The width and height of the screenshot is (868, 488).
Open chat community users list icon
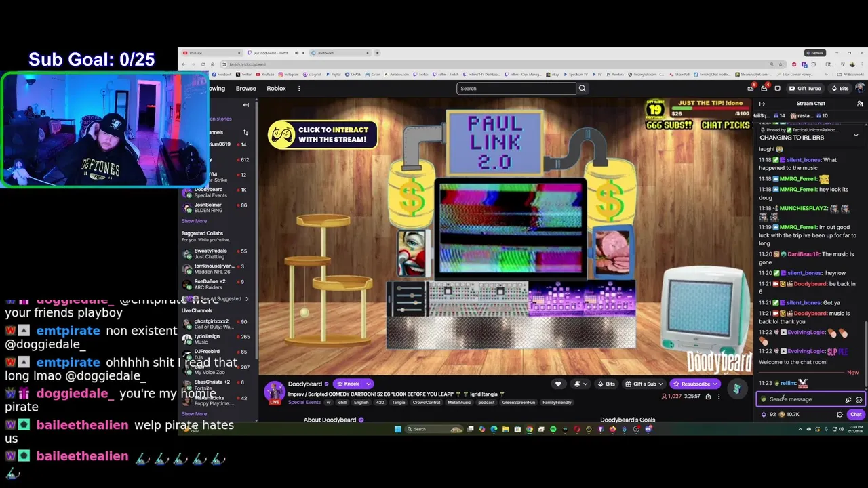(860, 104)
